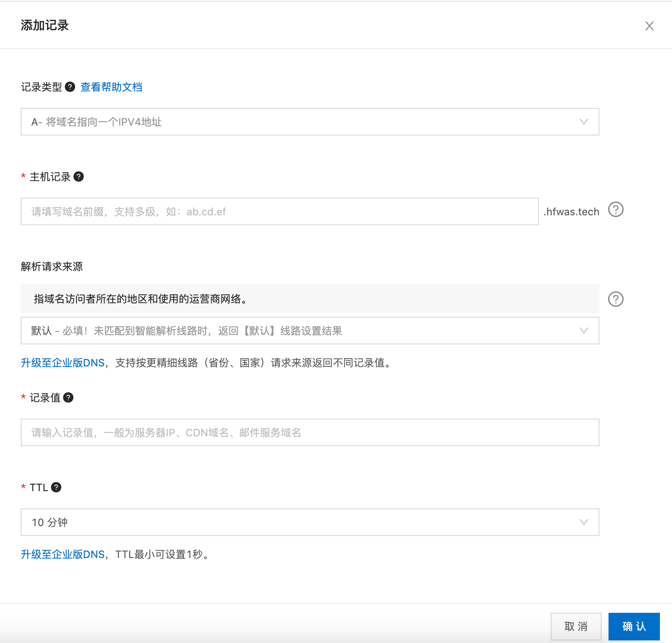Click the 取消 button to cancel
The image size is (672, 643).
click(x=576, y=626)
